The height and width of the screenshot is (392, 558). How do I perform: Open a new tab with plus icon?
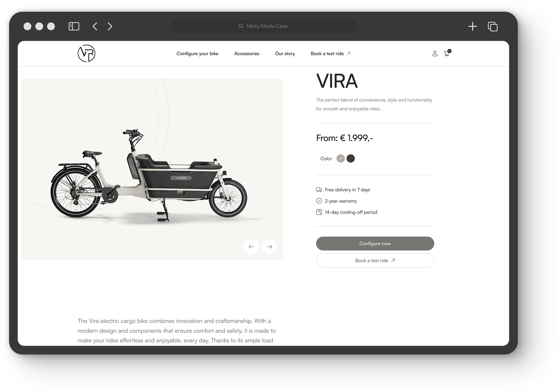(x=473, y=26)
